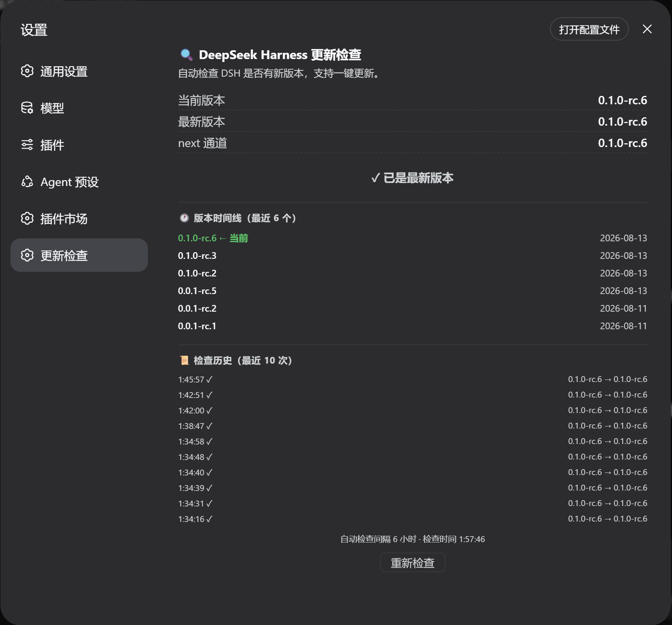
Task: Click history entry 1:42:00 ✓
Action: point(196,411)
